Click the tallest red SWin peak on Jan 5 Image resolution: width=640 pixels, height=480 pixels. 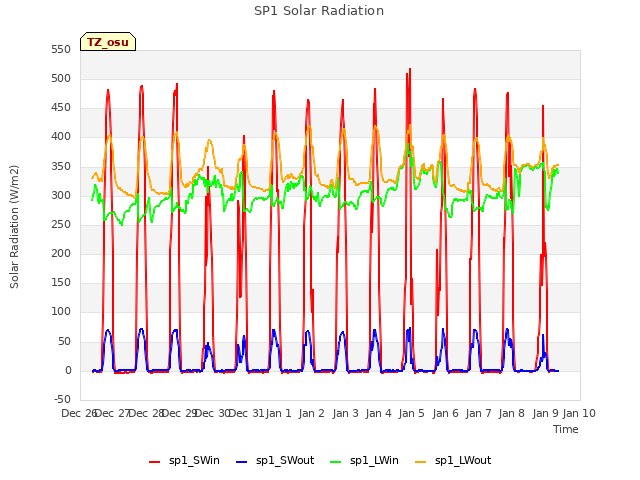click(410, 69)
